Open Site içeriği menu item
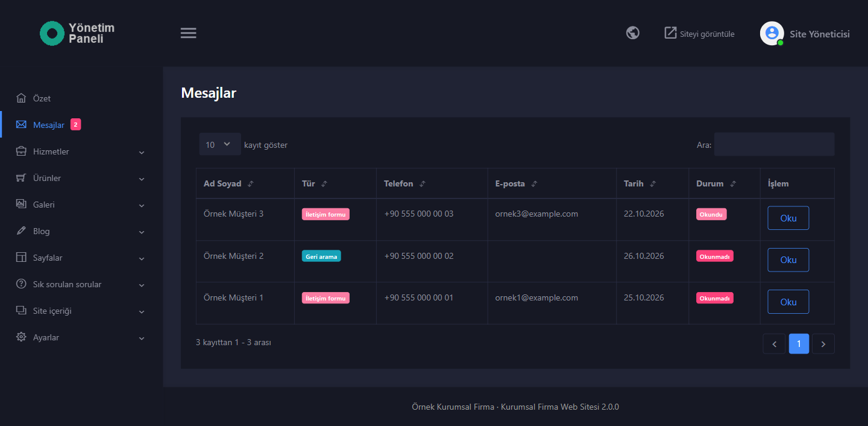This screenshot has width=868, height=426. tap(81, 311)
